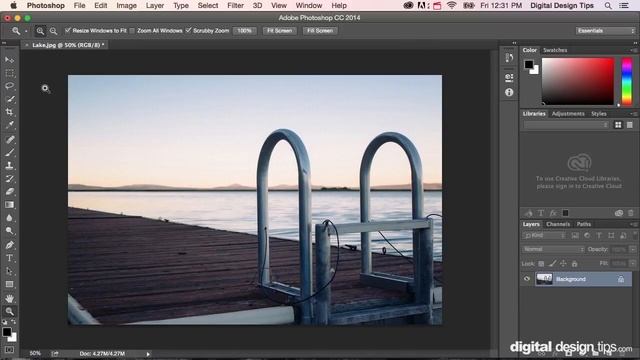Open the Essentials workspace dropdown
The image size is (640, 360).
[605, 31]
